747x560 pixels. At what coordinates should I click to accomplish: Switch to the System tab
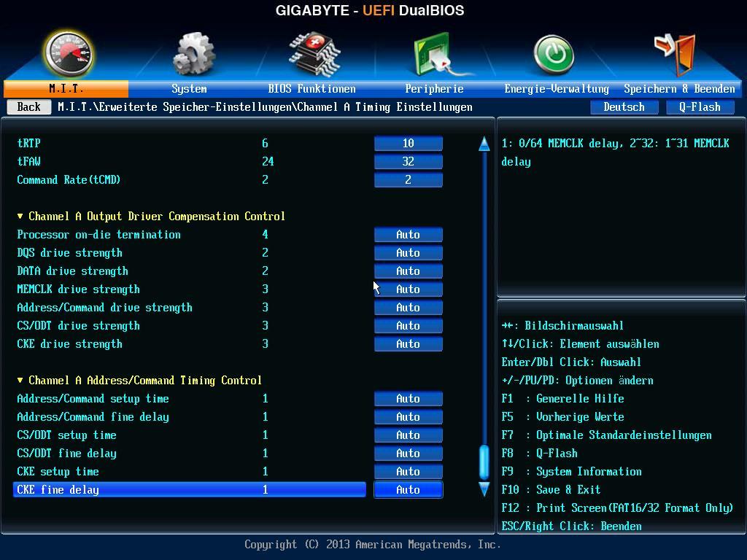point(189,88)
